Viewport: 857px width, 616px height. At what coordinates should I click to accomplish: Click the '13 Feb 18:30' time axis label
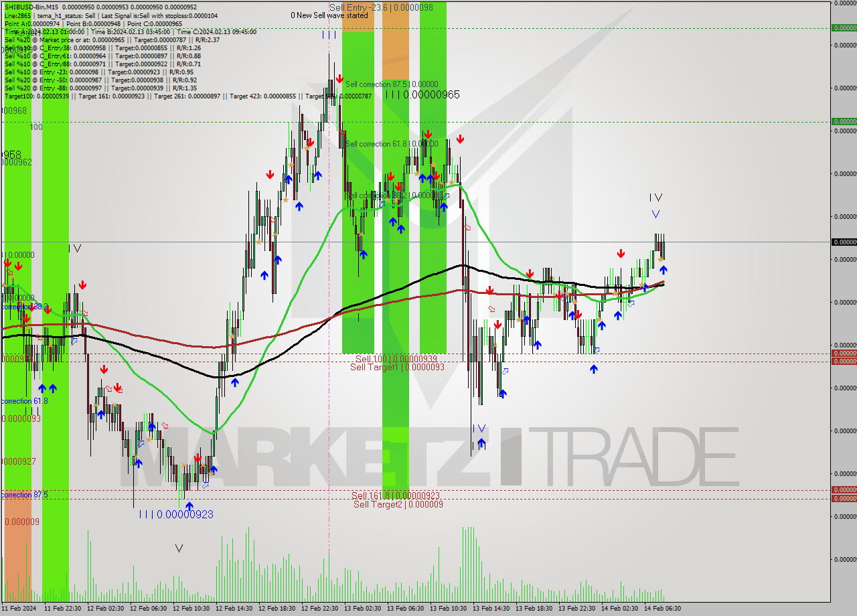point(534,609)
